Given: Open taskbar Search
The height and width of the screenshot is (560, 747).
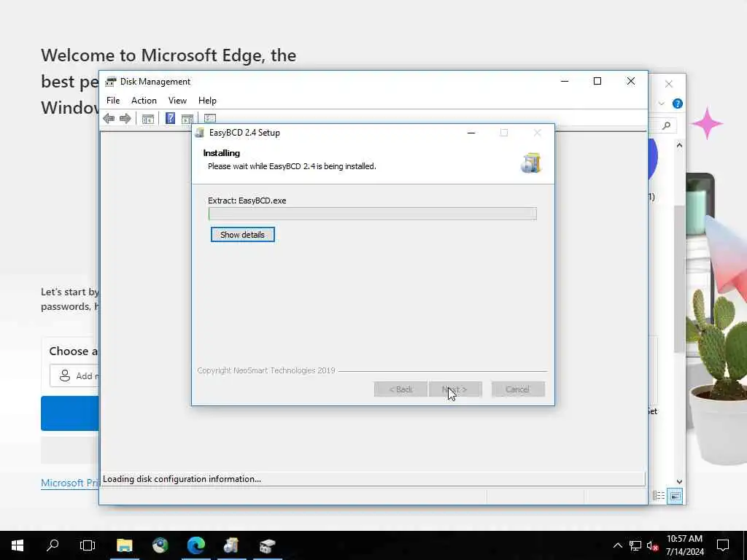Looking at the screenshot, I should click(x=53, y=545).
